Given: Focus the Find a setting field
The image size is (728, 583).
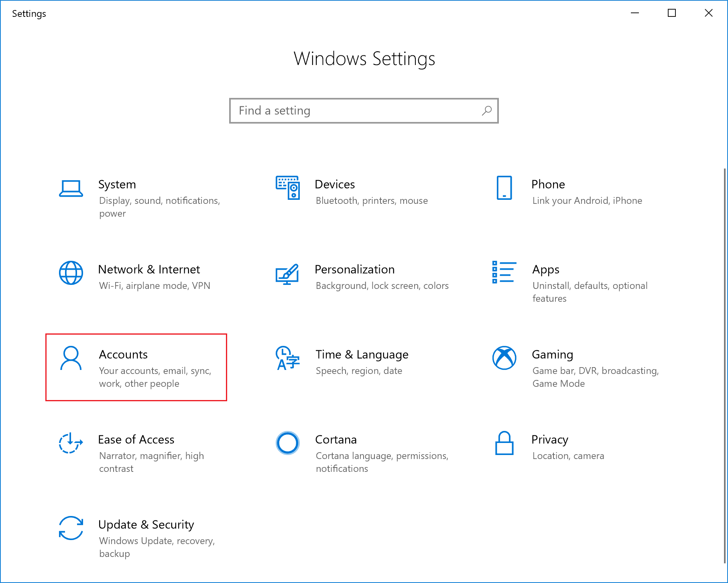Looking at the screenshot, I should (364, 111).
